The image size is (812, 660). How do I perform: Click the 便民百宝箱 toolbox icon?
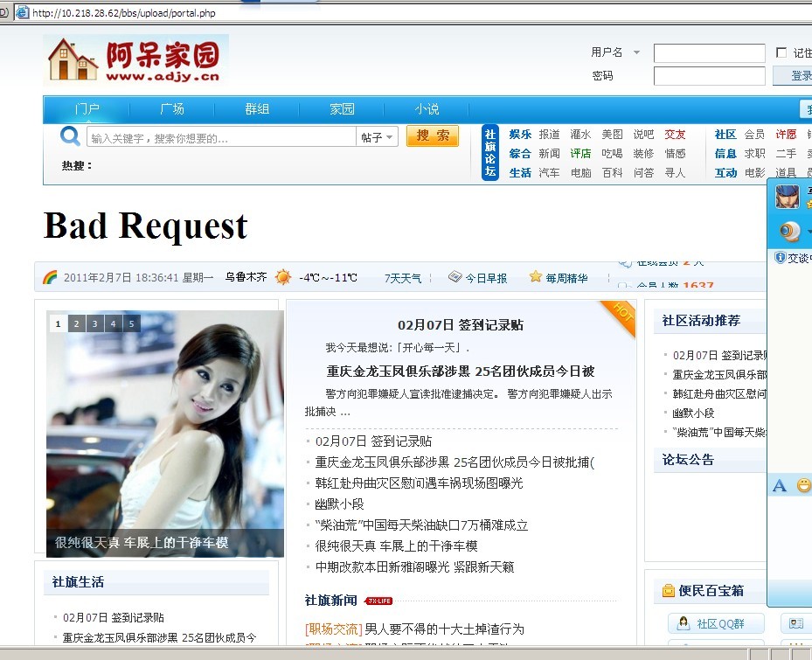(669, 591)
